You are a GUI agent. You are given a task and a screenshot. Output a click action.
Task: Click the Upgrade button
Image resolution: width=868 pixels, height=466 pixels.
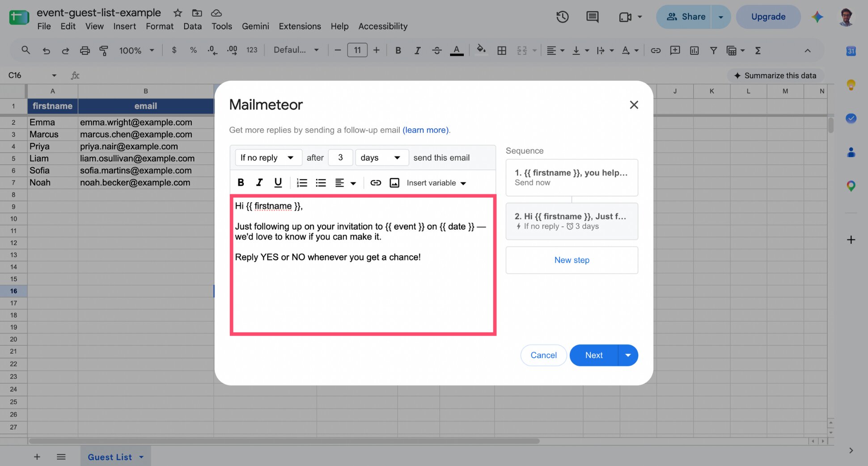(768, 17)
